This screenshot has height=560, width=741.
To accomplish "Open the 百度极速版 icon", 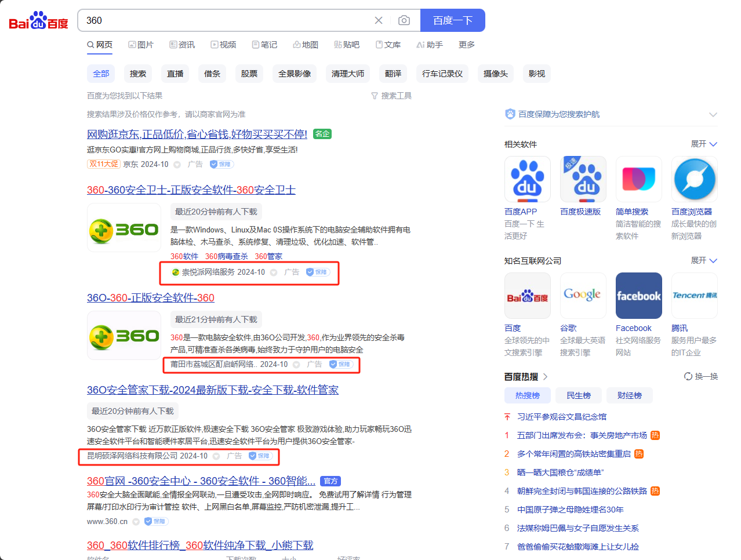I will (x=583, y=179).
